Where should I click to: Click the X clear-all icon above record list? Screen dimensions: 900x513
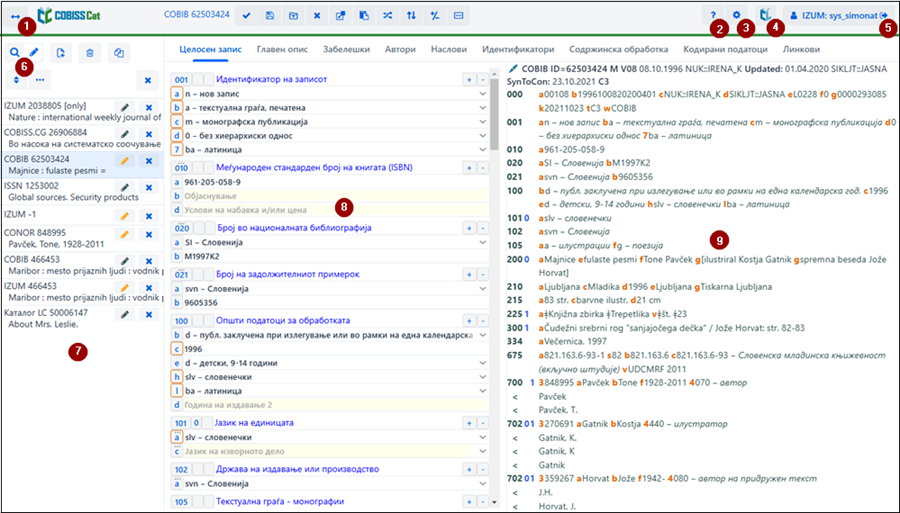point(148,80)
